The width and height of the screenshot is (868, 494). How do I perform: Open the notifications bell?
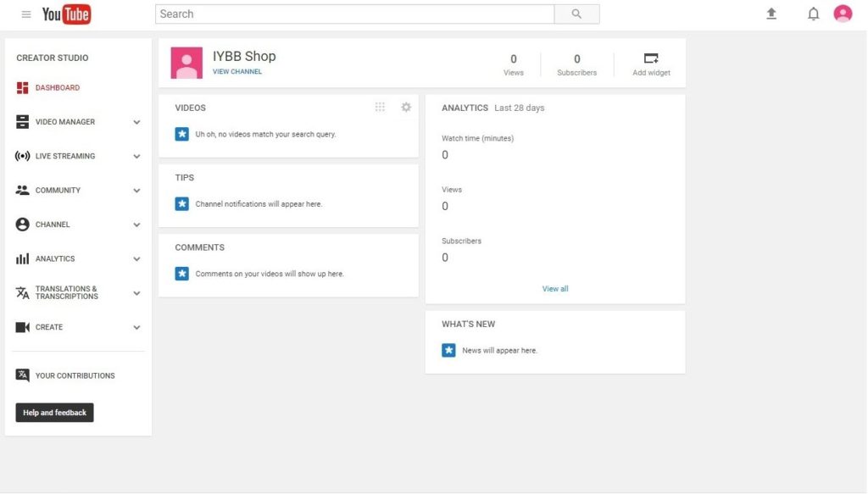pos(813,14)
